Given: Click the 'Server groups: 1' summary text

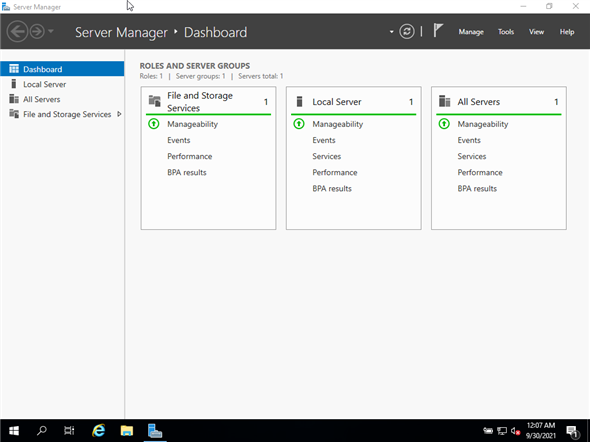Looking at the screenshot, I should pos(201,76).
